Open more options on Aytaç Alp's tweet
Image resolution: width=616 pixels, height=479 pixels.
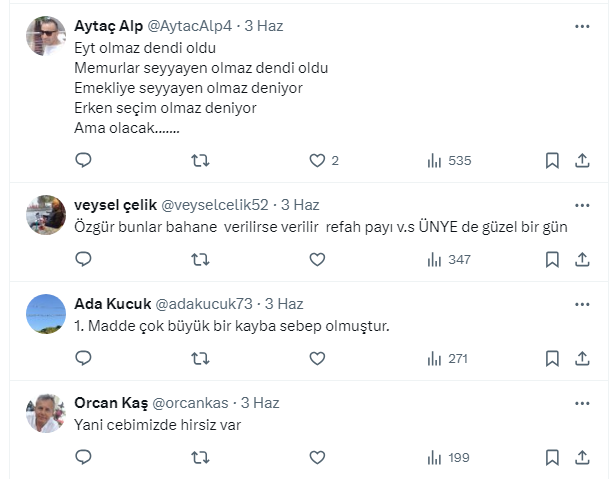click(x=582, y=26)
